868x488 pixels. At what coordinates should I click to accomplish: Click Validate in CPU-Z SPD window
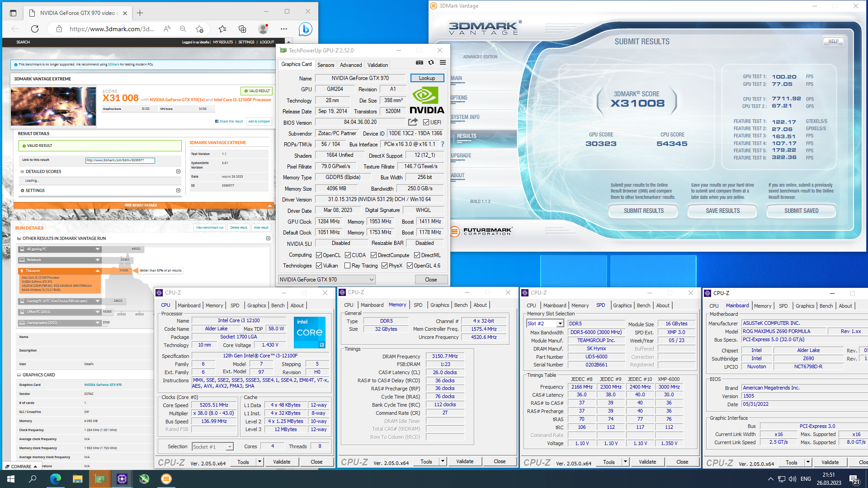point(647,462)
